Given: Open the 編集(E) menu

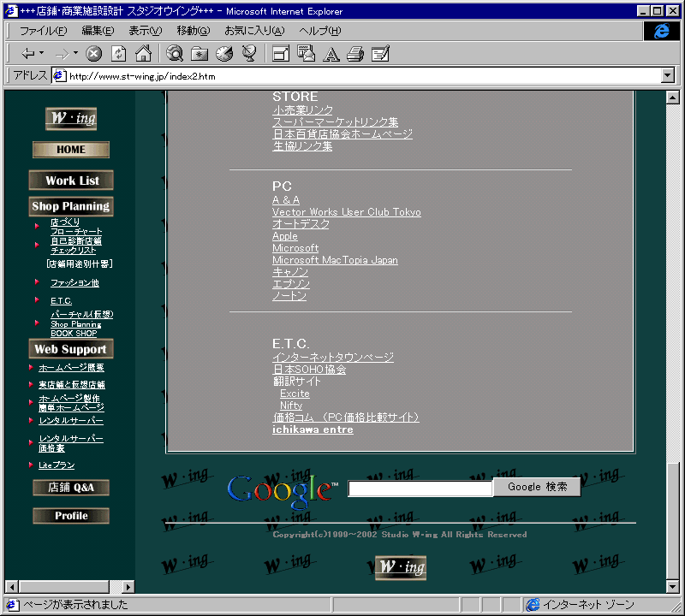Looking at the screenshot, I should coord(98,31).
